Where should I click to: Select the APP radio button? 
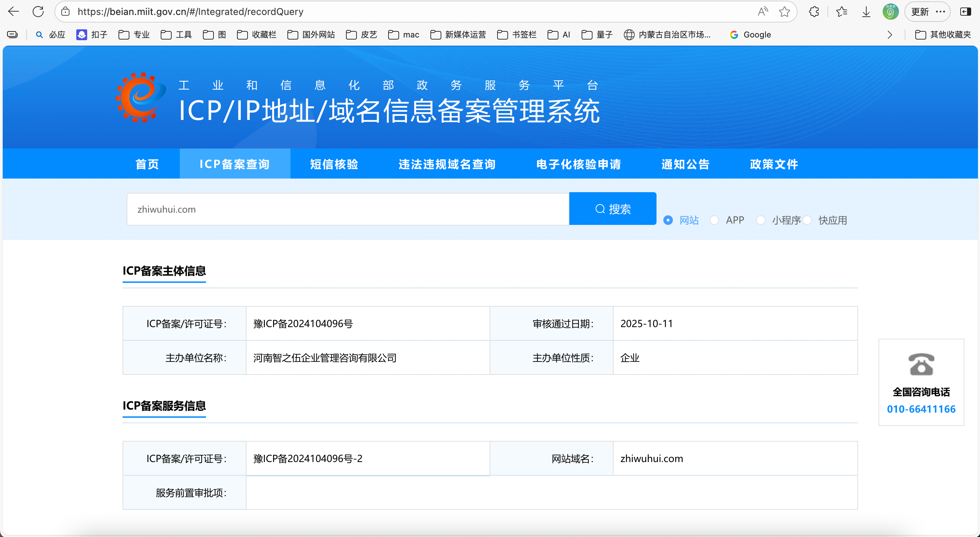pos(714,220)
